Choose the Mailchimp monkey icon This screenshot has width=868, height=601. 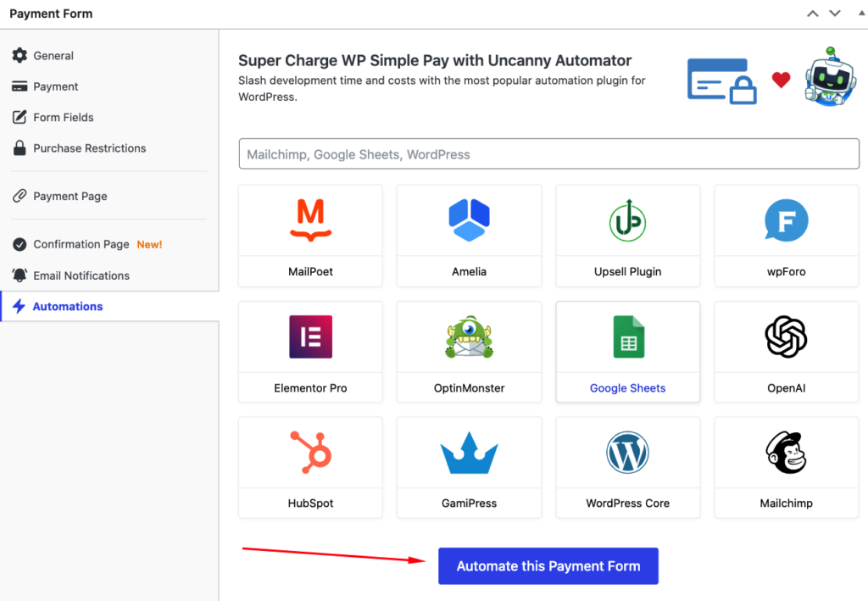coord(786,452)
